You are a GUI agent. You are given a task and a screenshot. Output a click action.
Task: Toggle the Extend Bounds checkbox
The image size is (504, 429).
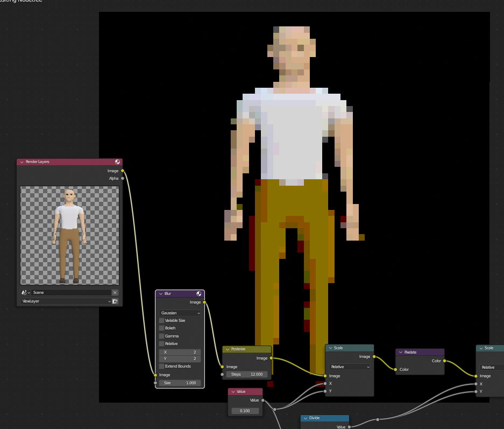[x=162, y=366]
